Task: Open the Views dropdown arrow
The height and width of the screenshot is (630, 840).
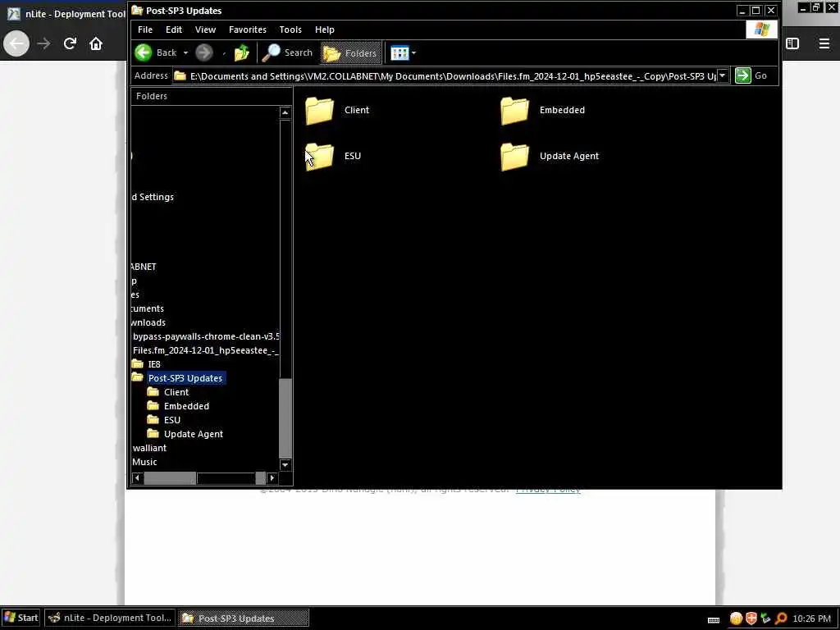Action: pyautogui.click(x=413, y=53)
